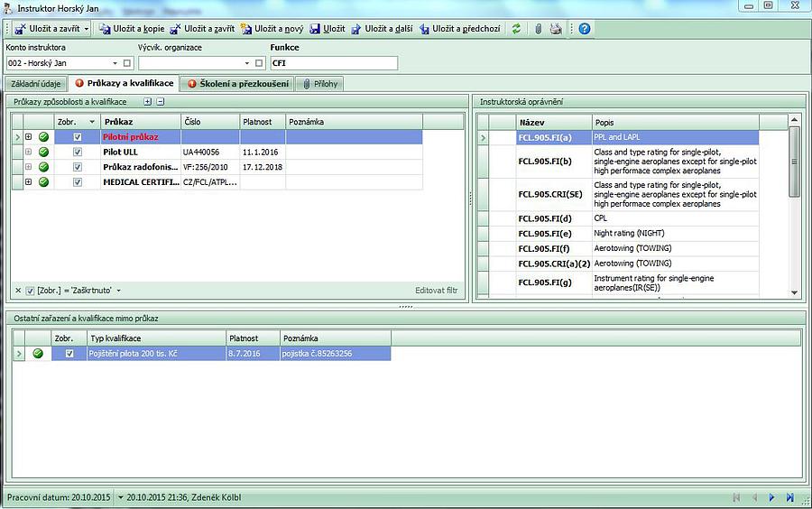Open the Konto instruktora dropdown
The image size is (812, 509).
tap(115, 63)
